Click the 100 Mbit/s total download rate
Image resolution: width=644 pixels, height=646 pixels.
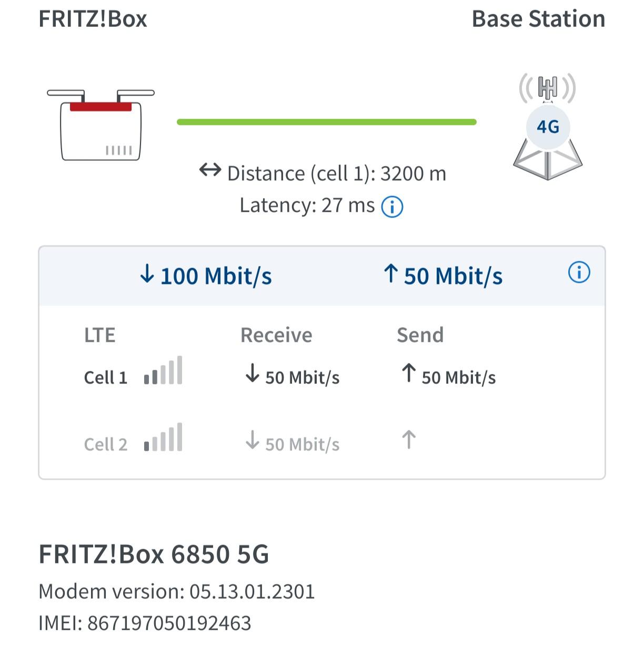tap(206, 276)
